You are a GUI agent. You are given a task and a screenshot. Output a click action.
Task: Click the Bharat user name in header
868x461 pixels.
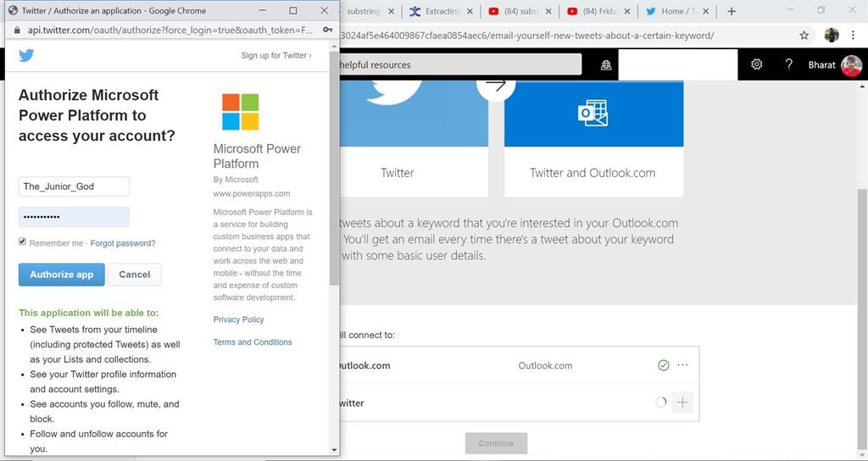pos(821,64)
